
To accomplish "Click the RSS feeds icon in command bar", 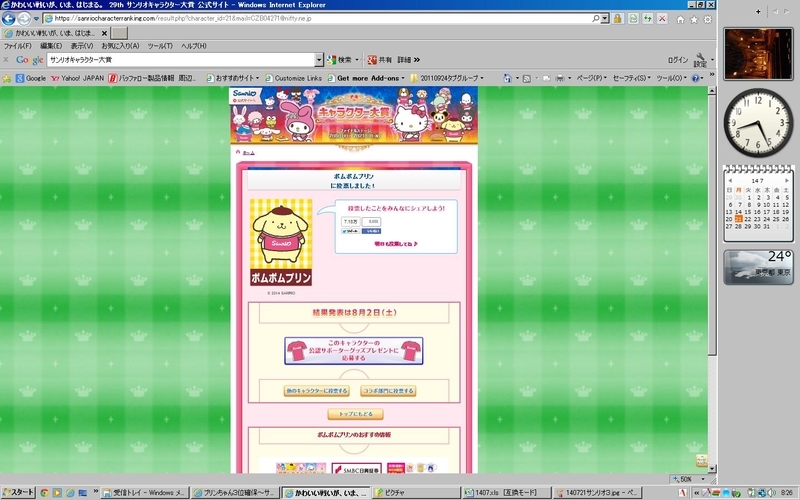I will [527, 78].
